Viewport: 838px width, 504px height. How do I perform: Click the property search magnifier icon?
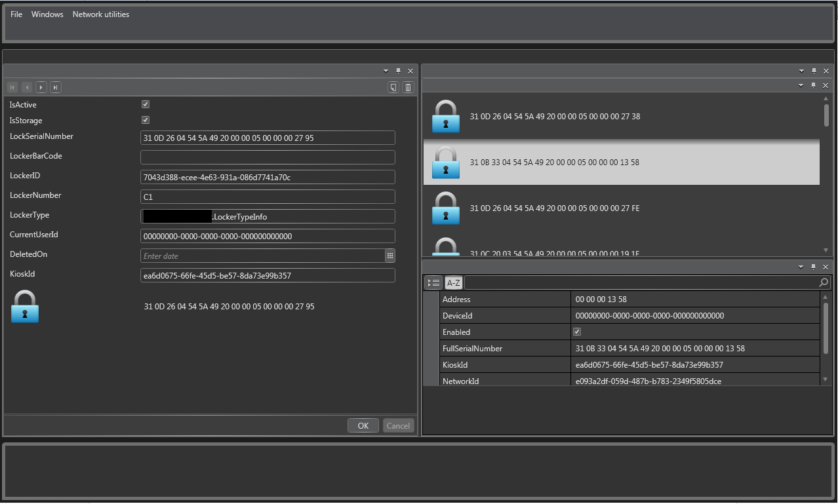tap(823, 282)
